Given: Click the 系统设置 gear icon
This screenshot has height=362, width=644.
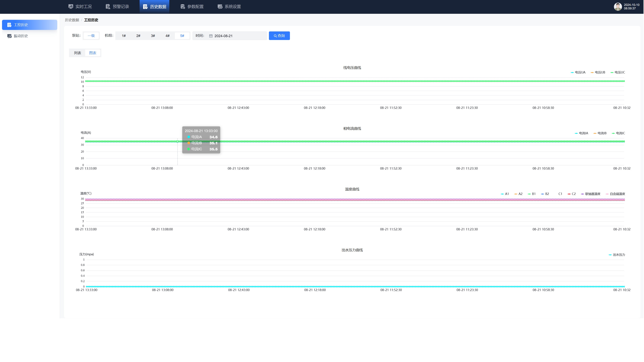Looking at the screenshot, I should [220, 7].
